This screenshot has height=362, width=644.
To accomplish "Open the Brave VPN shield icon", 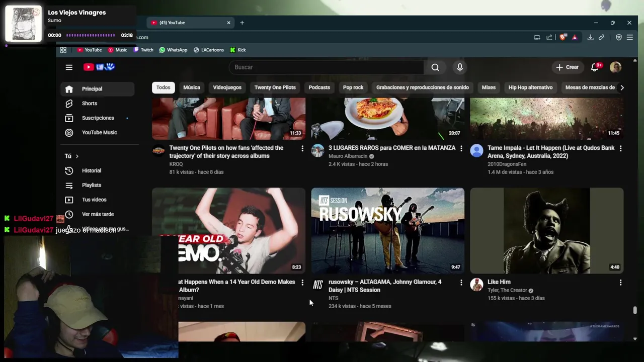I will [x=619, y=37].
